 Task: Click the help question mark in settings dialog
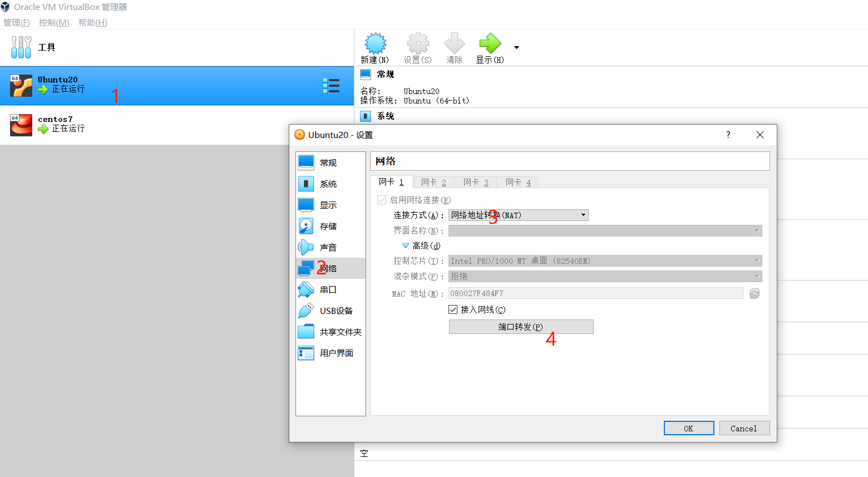point(728,135)
